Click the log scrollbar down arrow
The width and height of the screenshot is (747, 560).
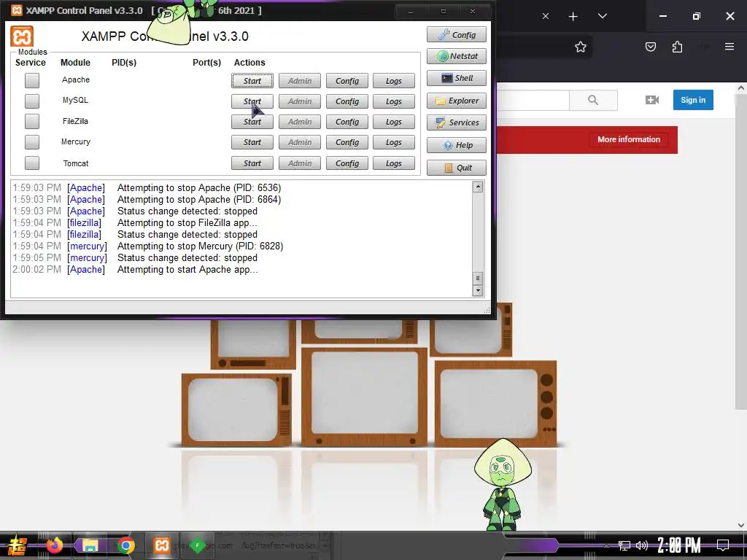click(x=478, y=290)
